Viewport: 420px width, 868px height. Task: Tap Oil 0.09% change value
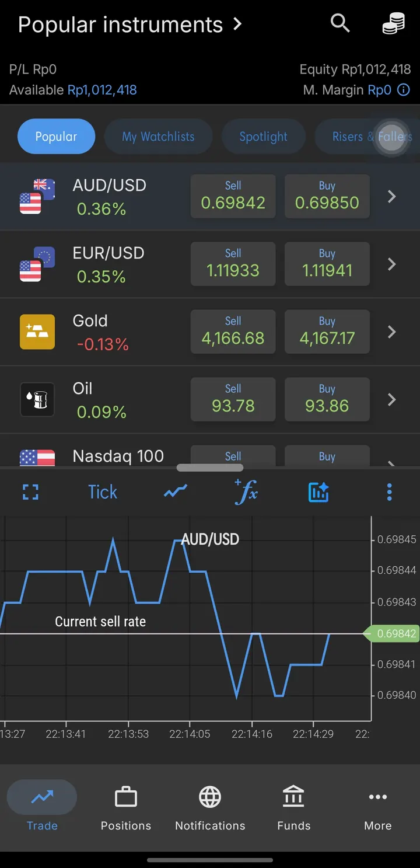tap(101, 412)
